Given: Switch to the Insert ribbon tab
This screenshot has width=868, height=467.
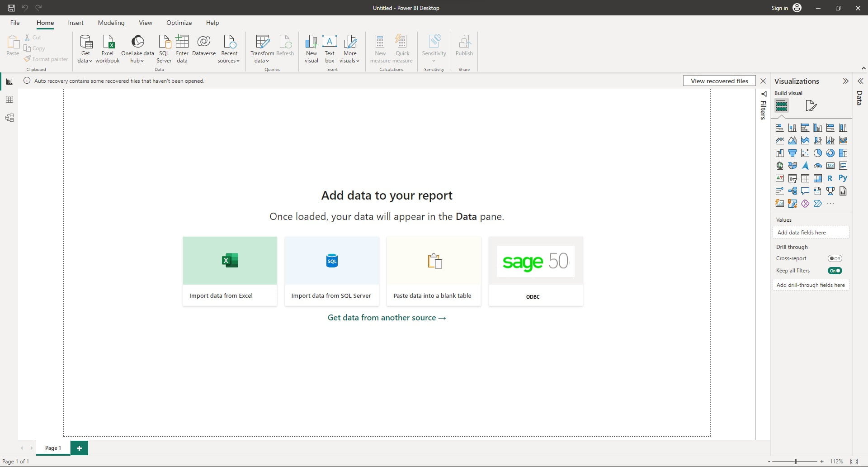Looking at the screenshot, I should [75, 23].
